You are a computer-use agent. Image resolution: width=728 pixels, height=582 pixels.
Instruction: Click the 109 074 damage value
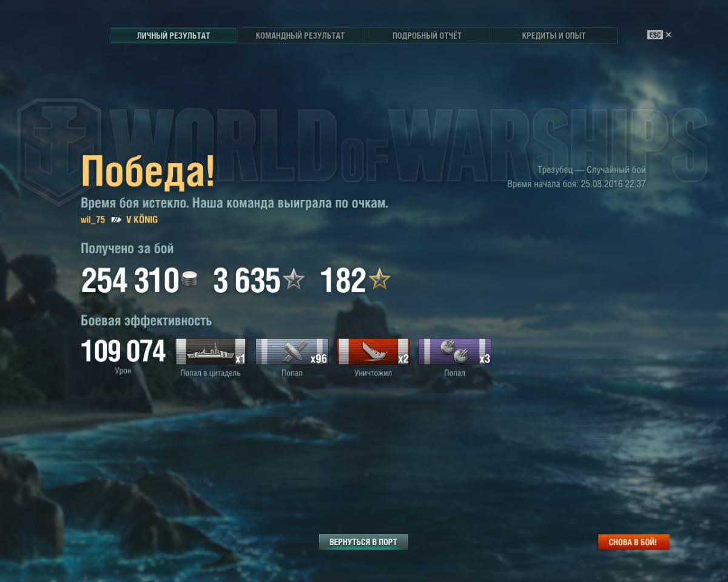(x=123, y=352)
